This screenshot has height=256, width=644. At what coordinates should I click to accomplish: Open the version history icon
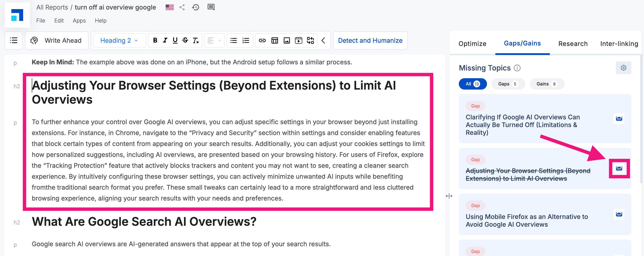tap(196, 7)
